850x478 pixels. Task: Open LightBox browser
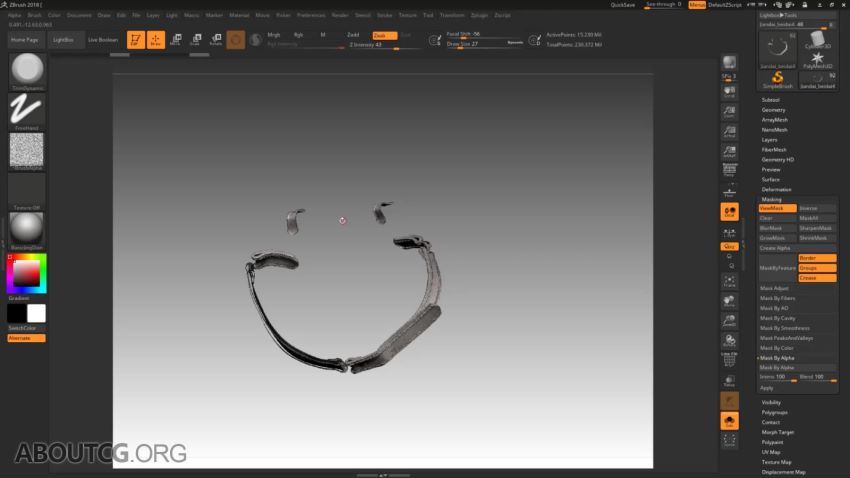(x=63, y=40)
